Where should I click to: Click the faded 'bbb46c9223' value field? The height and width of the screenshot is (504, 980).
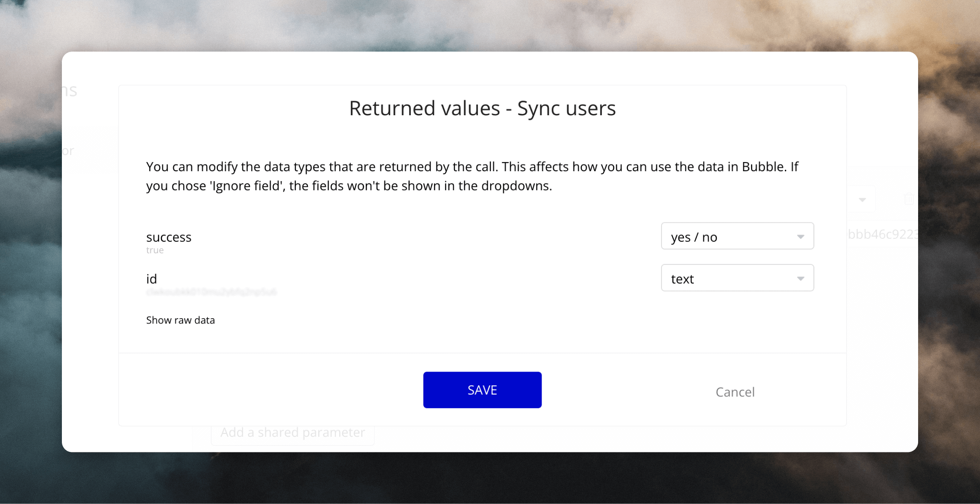(x=883, y=234)
